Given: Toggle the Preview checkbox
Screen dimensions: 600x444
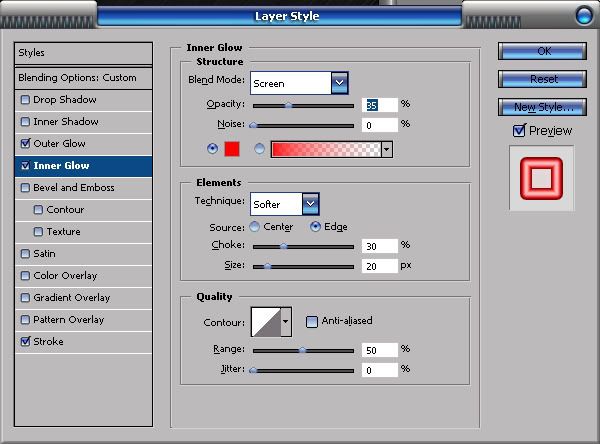Looking at the screenshot, I should tap(519, 131).
